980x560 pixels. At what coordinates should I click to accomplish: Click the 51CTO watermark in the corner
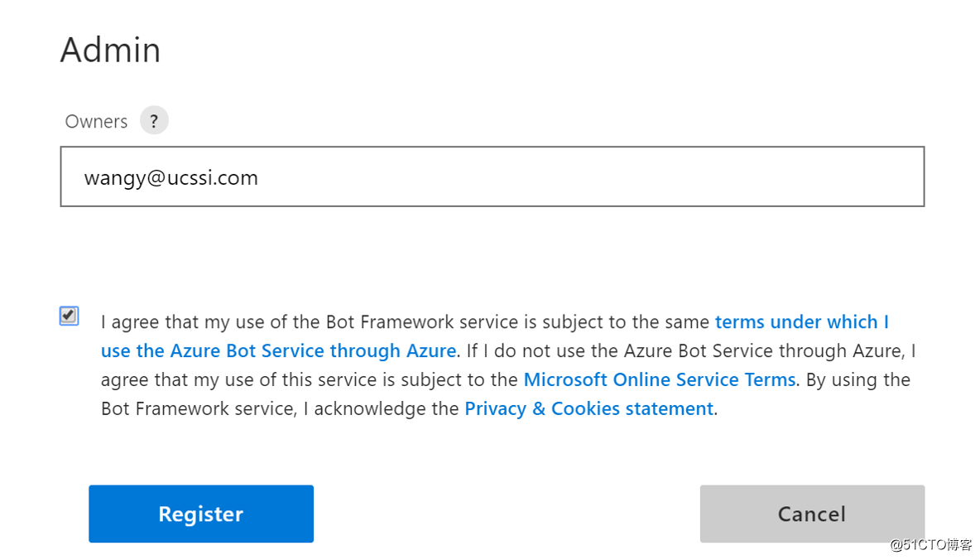click(x=930, y=544)
